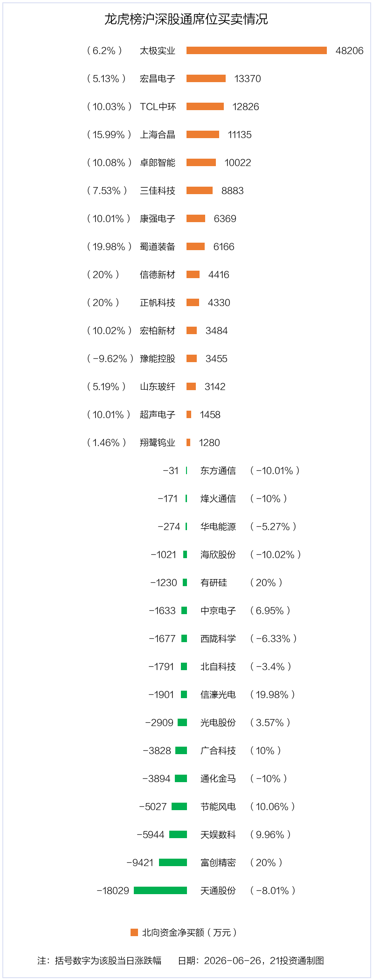Click the 卓朗智能 orange bar

[201, 162]
